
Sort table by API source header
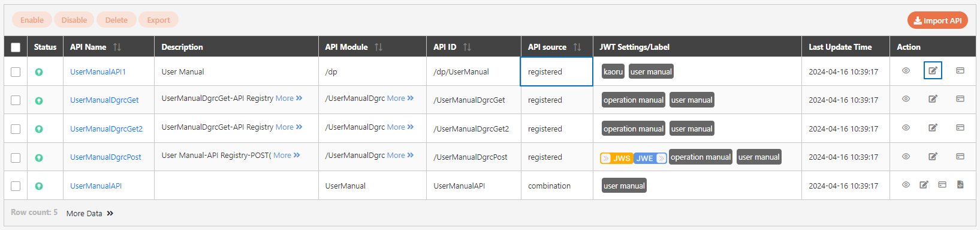click(577, 47)
